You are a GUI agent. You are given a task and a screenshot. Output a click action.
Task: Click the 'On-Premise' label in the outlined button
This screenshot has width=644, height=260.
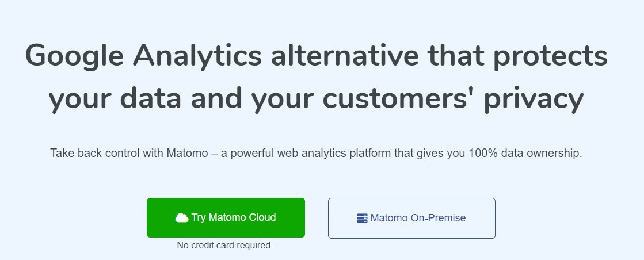[438, 218]
